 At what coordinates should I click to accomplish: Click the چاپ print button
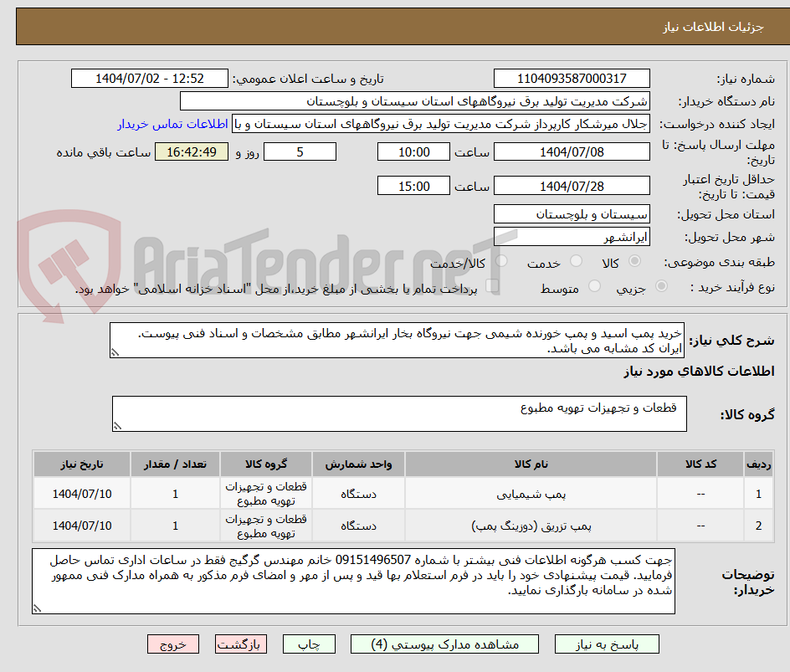[x=309, y=644]
